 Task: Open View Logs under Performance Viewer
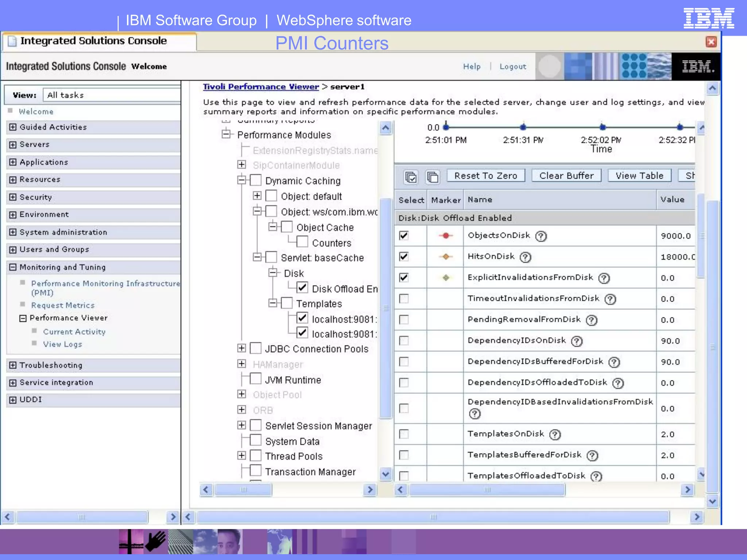coord(62,344)
